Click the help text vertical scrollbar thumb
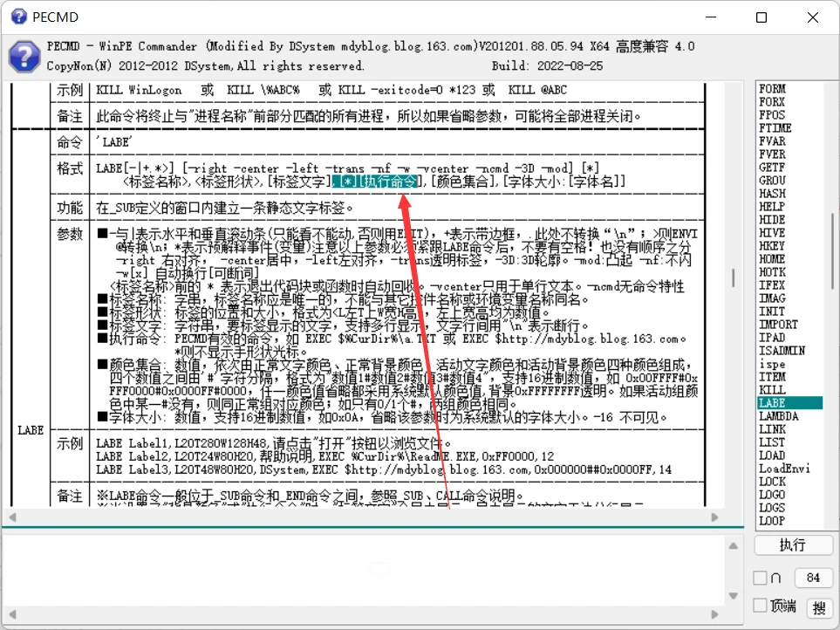The height and width of the screenshot is (630, 840). click(x=733, y=277)
